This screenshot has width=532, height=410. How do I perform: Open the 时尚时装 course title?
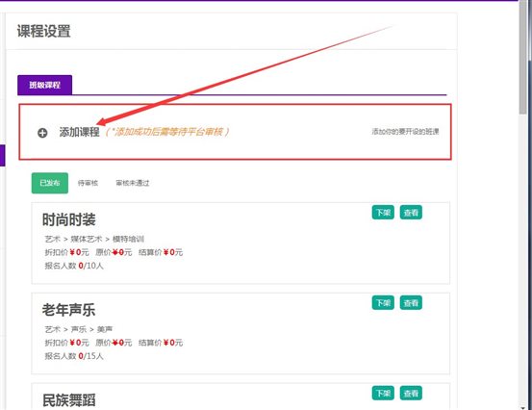click(69, 219)
